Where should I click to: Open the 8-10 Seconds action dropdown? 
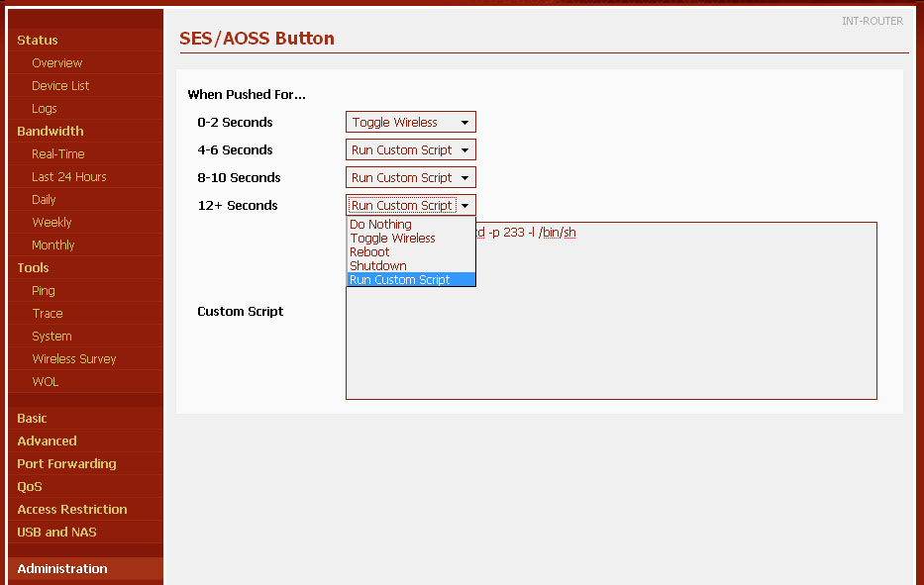410,178
